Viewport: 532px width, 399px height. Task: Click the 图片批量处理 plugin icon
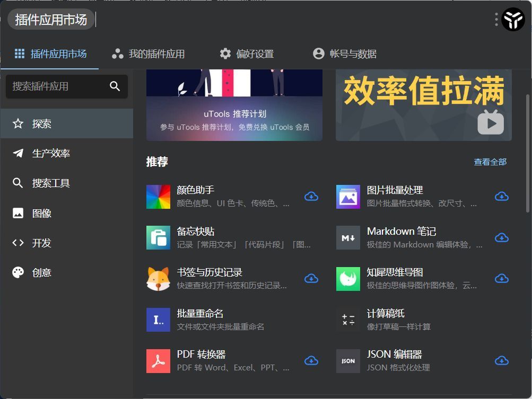pos(348,197)
